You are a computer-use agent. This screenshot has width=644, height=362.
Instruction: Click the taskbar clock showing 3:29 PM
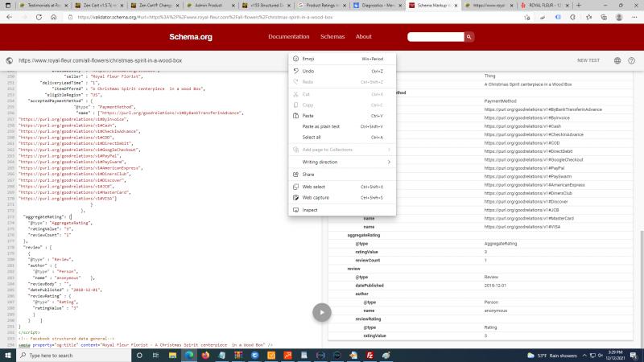click(615, 356)
